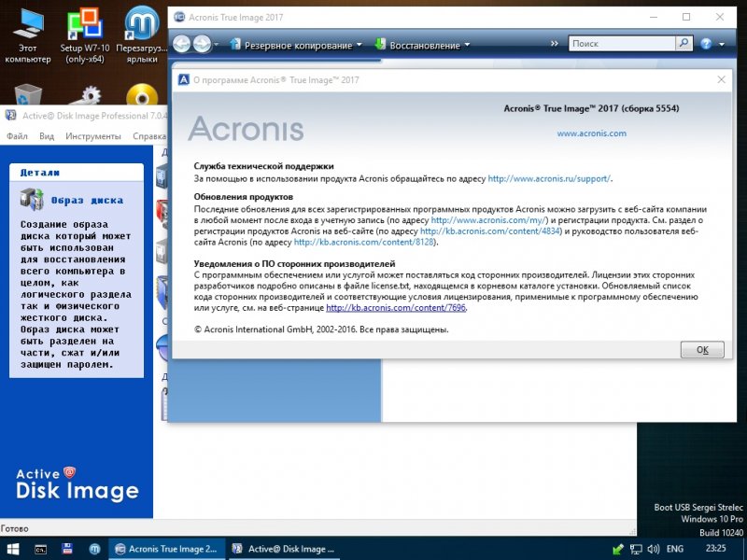Viewport: 747px width, 560px height.
Task: Click the 'Уведомления о ПО сторонних производителей' heading
Action: (x=294, y=264)
